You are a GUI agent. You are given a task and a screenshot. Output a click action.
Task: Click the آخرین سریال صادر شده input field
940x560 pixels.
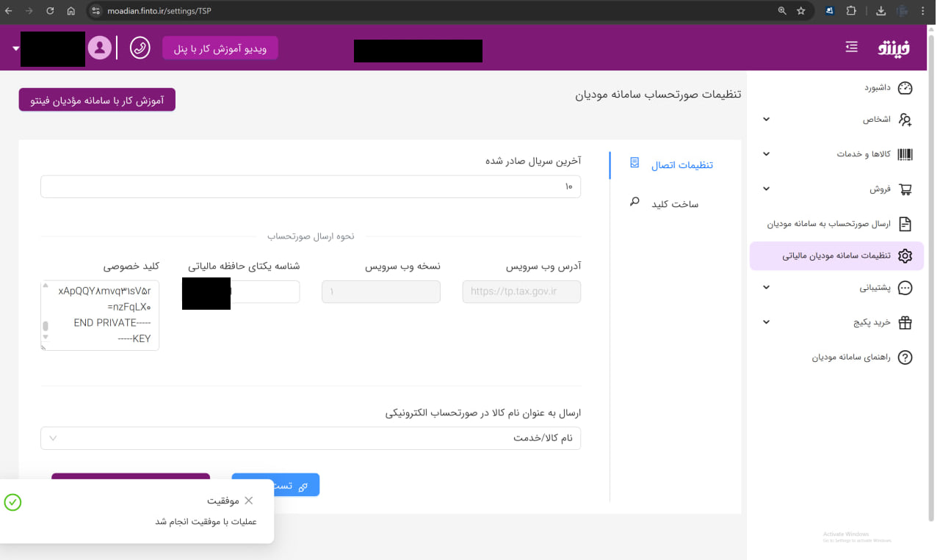311,186
